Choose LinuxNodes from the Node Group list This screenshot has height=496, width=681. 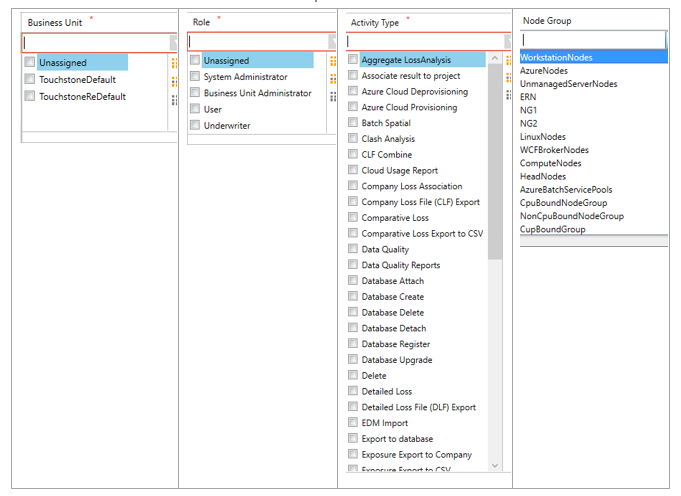[x=542, y=137]
